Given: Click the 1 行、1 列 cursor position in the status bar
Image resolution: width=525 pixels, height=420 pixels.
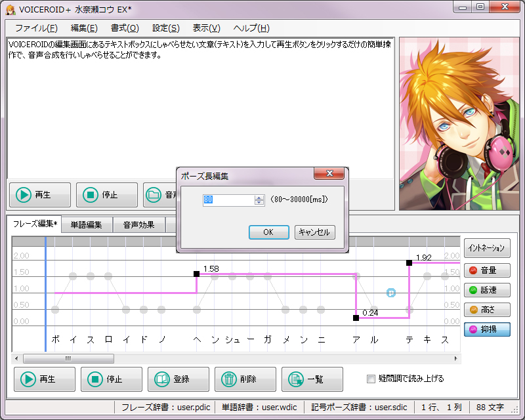Looking at the screenshot, I should click(442, 408).
